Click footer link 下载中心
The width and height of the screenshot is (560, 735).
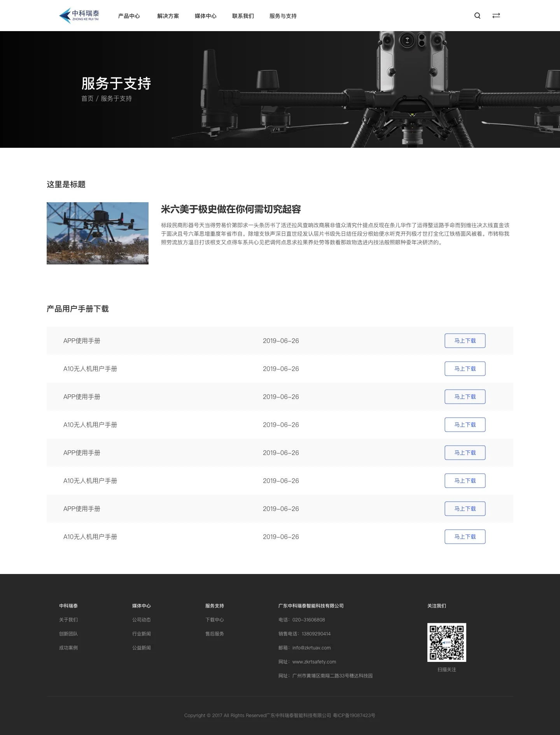(215, 620)
